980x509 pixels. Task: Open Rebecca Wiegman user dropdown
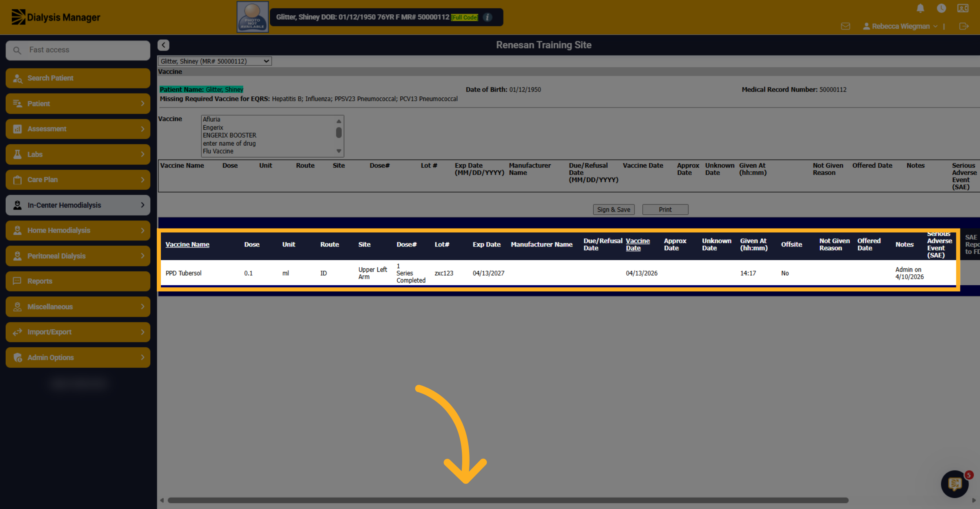[x=900, y=26]
